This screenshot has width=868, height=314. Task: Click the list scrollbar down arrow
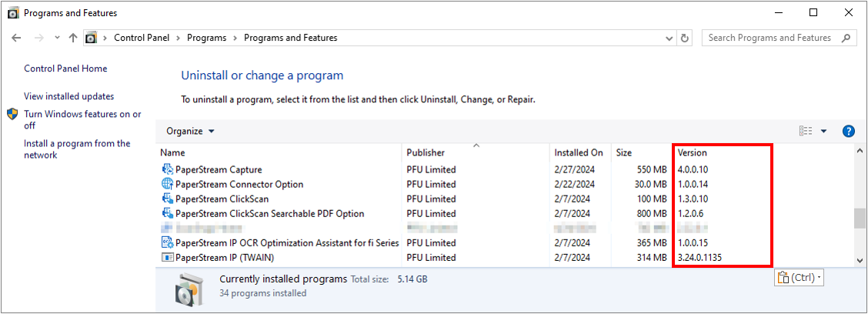click(x=859, y=259)
